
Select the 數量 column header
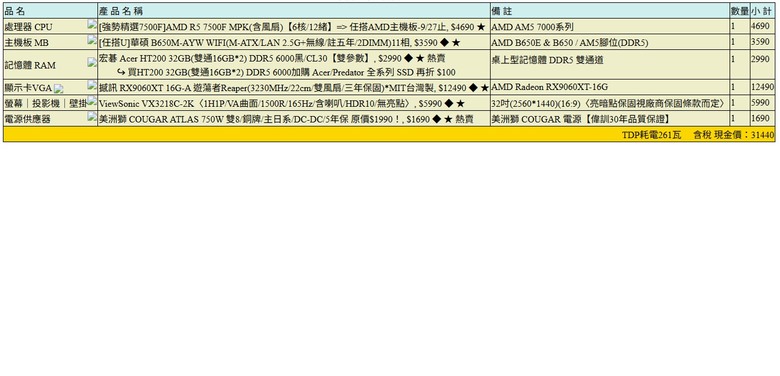coord(740,11)
